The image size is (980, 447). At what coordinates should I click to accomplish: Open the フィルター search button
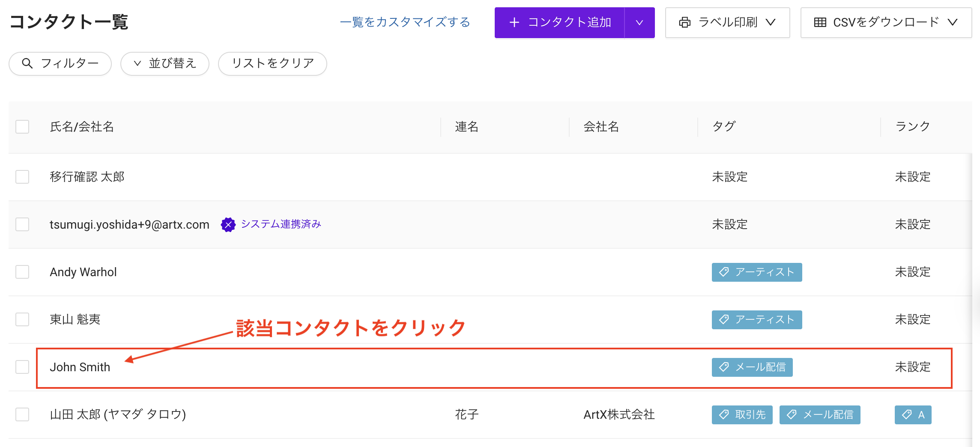click(60, 63)
